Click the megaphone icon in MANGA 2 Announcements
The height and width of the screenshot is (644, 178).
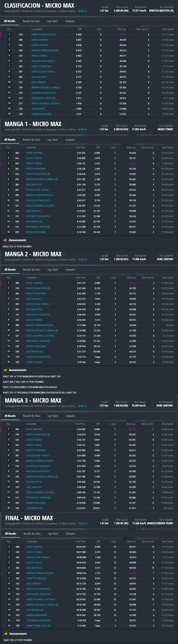point(5,370)
